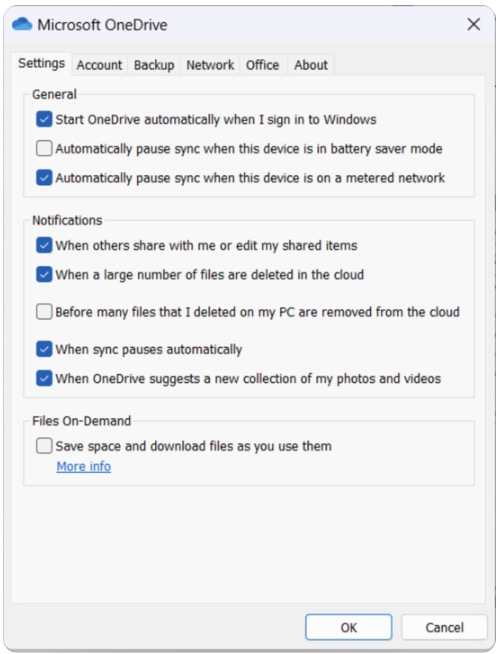Select the Office tab
The image size is (498, 654).
click(262, 65)
